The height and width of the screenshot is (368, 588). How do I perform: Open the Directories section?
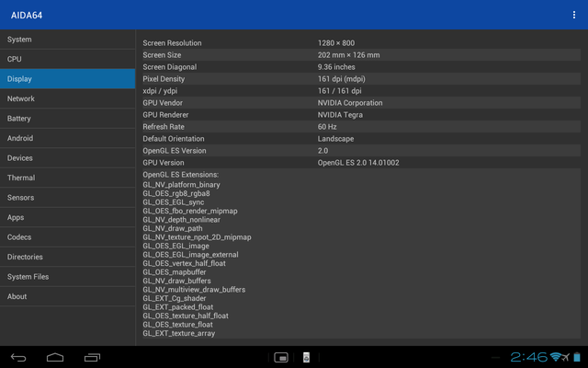[67, 257]
